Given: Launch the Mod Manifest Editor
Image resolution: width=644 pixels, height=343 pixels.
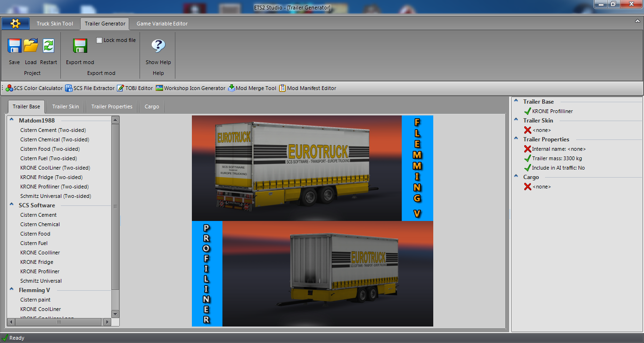Looking at the screenshot, I should (x=307, y=88).
